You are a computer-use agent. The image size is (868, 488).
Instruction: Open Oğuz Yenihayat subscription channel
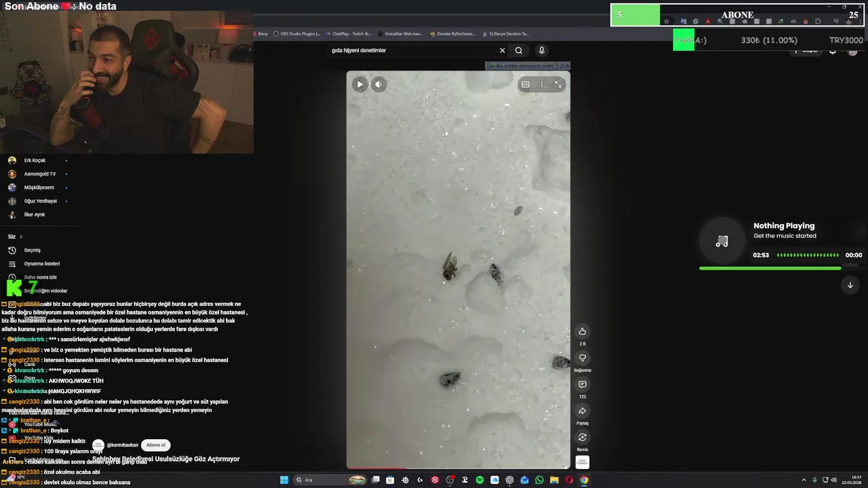40,201
